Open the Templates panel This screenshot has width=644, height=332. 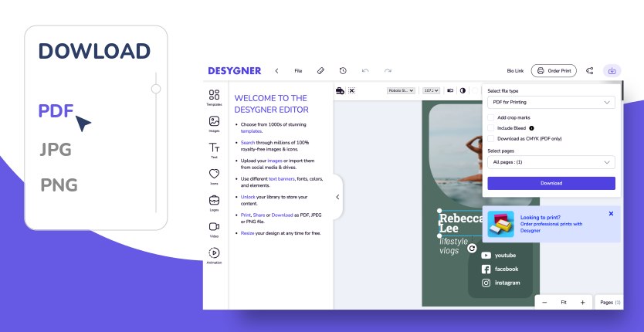(x=214, y=98)
